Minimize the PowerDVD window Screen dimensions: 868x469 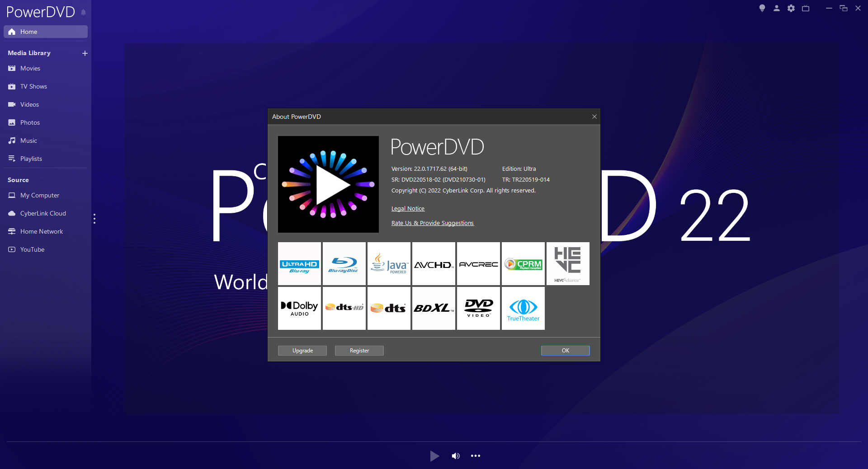click(829, 8)
